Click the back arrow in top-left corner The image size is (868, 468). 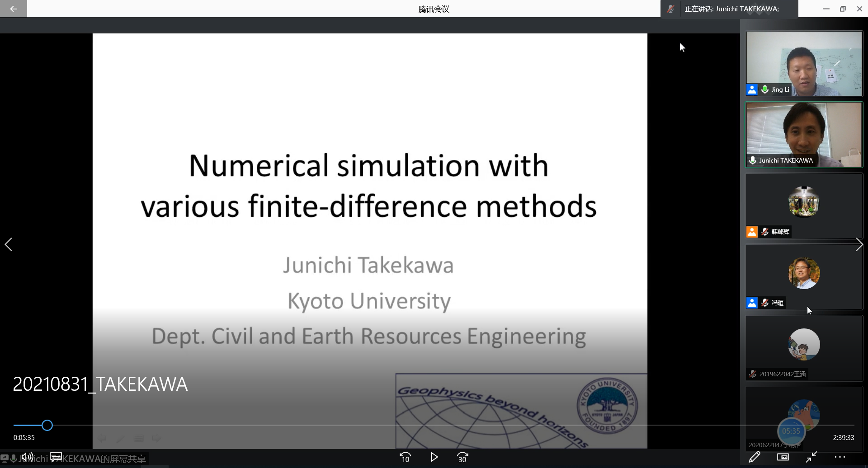[x=13, y=9]
